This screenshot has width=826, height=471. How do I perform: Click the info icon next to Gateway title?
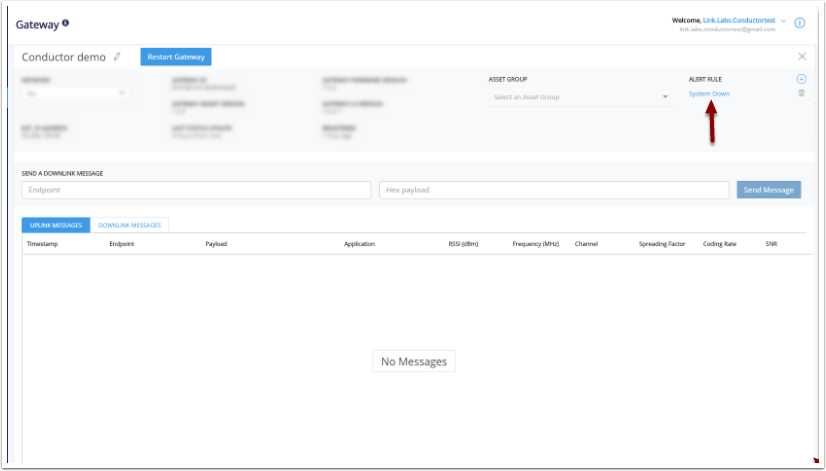[66, 22]
